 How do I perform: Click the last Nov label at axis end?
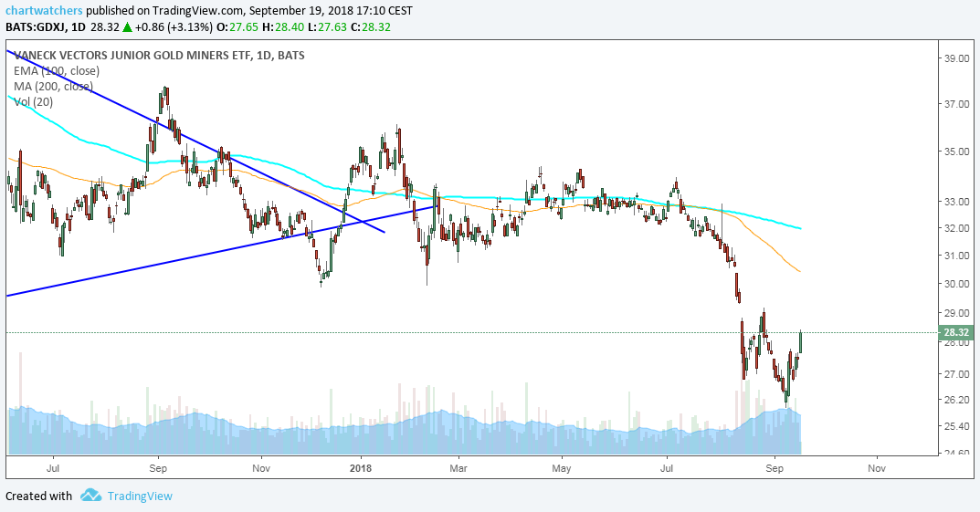click(x=877, y=468)
